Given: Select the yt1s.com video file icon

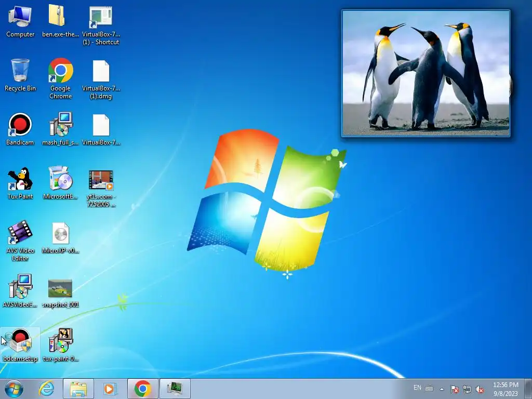Looking at the screenshot, I should coord(101,188).
